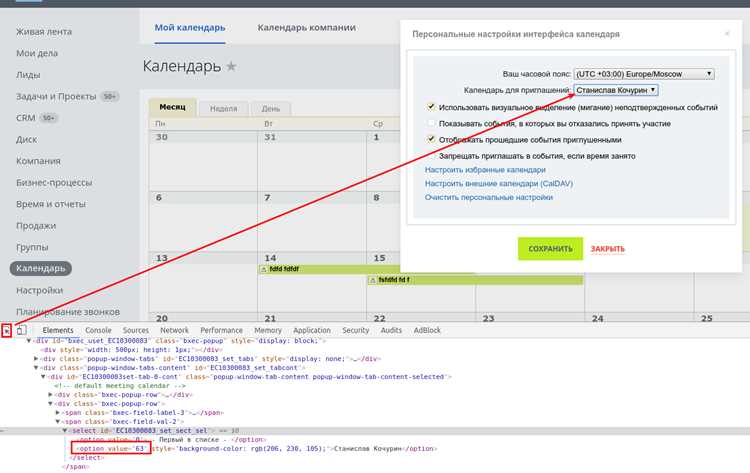Viewport: 750px width, 473px height.
Task: Click day 7 cell in the calendar
Action: coord(312,221)
